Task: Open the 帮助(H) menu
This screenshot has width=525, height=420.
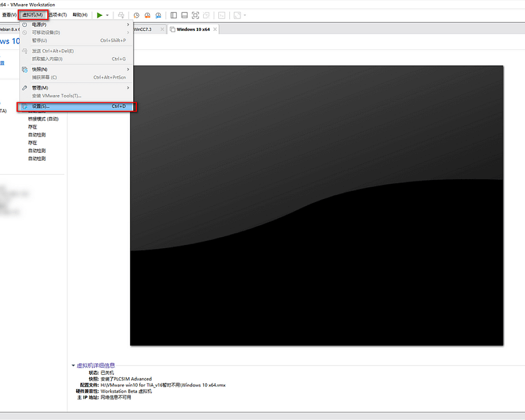Action: [80, 15]
